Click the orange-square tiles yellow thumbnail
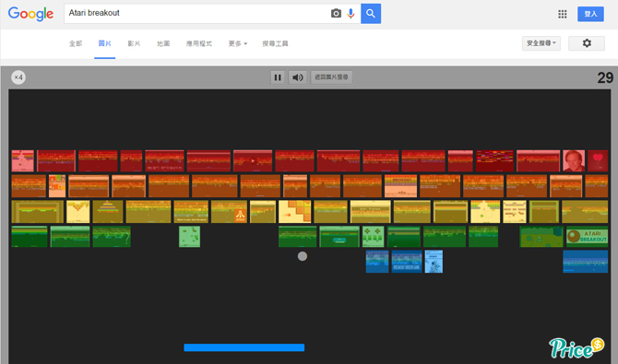This screenshot has width=618, height=364. coord(295,212)
